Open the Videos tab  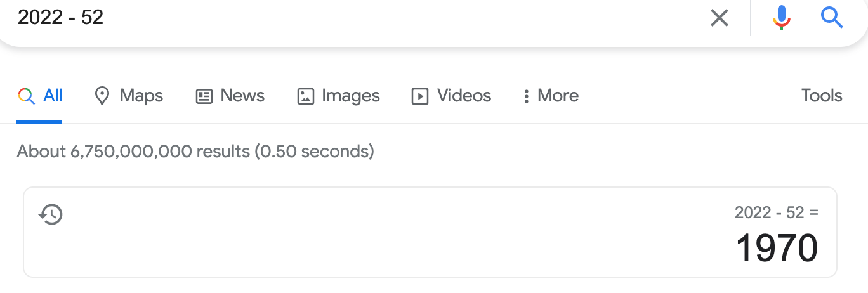tap(452, 96)
